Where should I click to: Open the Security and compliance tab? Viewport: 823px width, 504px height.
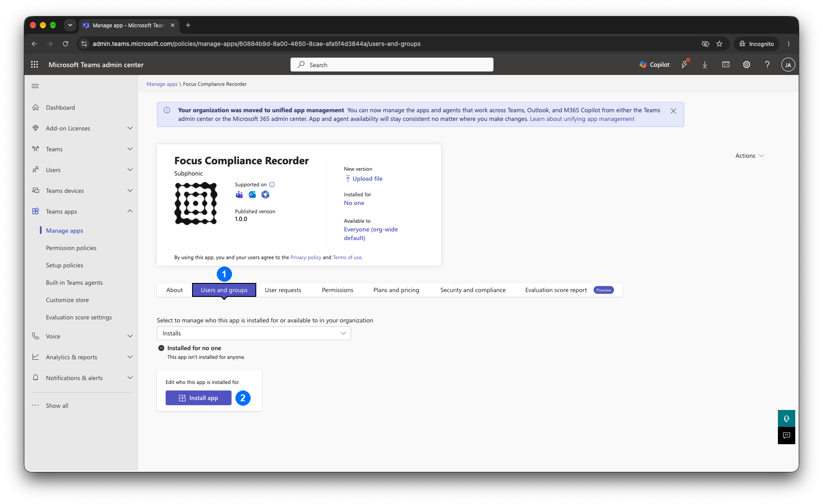pyautogui.click(x=473, y=290)
